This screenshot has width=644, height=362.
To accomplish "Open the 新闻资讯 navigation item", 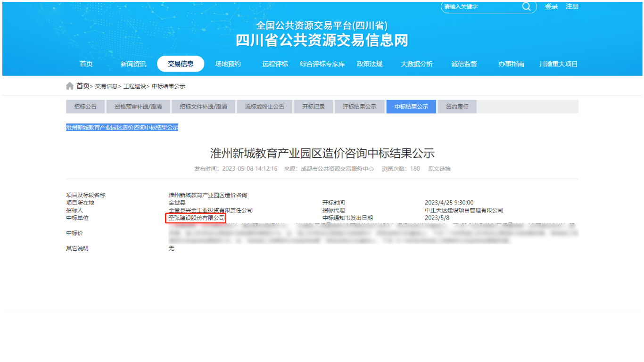I will (133, 64).
